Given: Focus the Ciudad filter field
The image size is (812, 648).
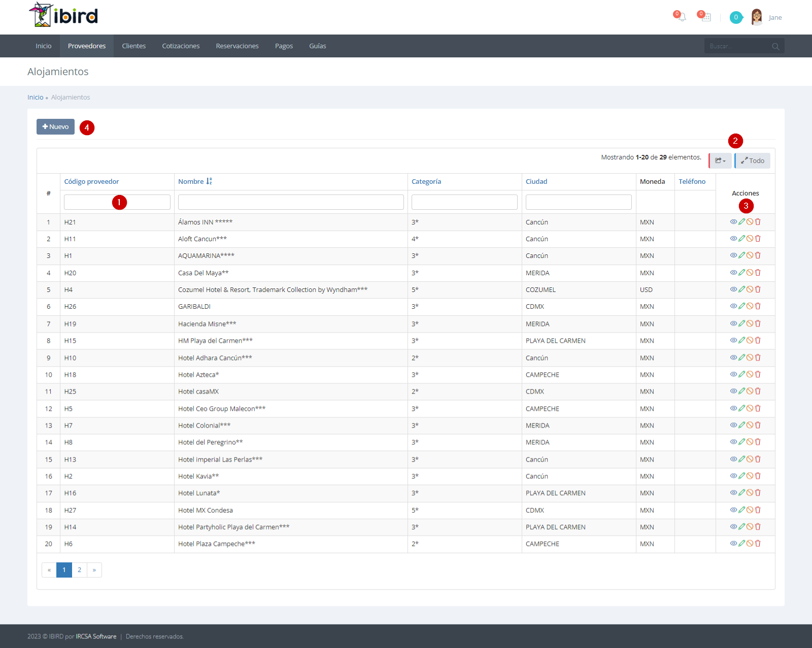Looking at the screenshot, I should (x=579, y=202).
